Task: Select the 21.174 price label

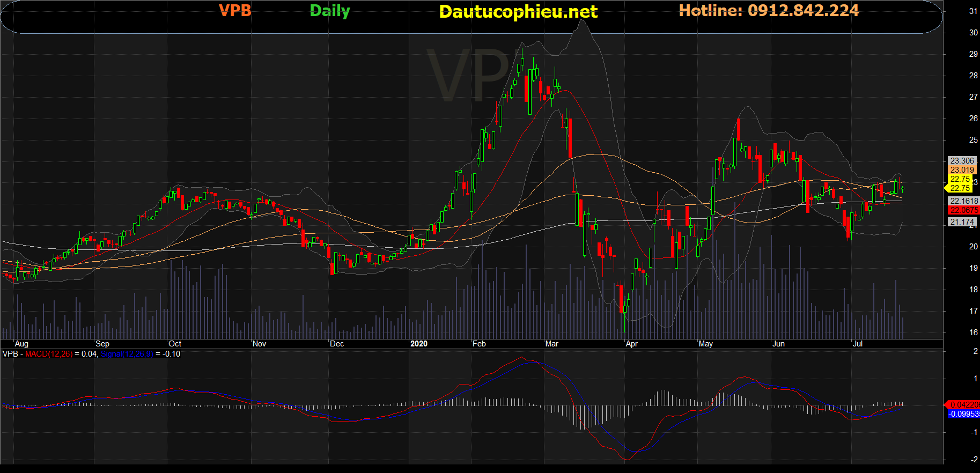Action: (x=961, y=222)
